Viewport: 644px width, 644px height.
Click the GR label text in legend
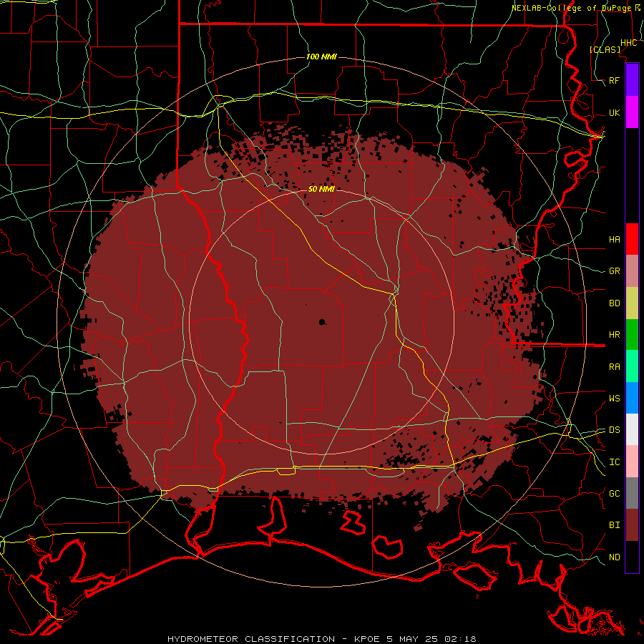(x=614, y=271)
